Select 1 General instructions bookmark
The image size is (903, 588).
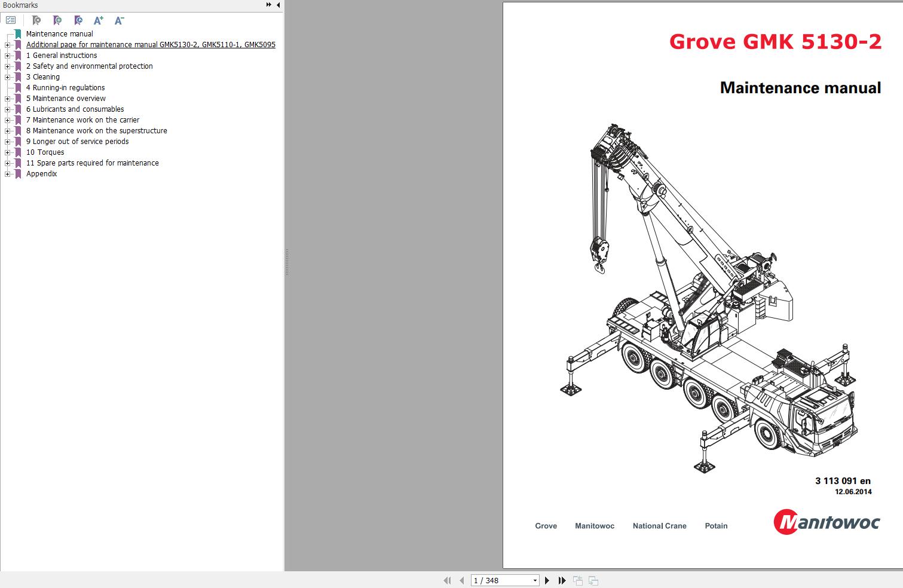62,56
